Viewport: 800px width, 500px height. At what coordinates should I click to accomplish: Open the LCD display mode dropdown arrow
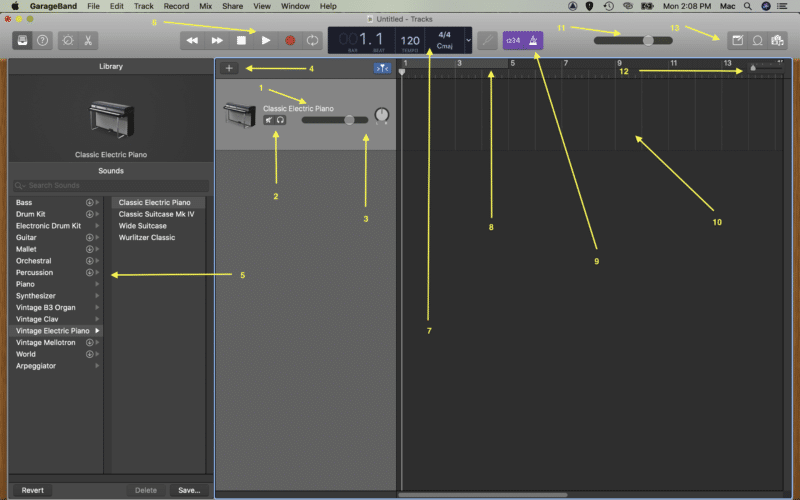click(468, 40)
